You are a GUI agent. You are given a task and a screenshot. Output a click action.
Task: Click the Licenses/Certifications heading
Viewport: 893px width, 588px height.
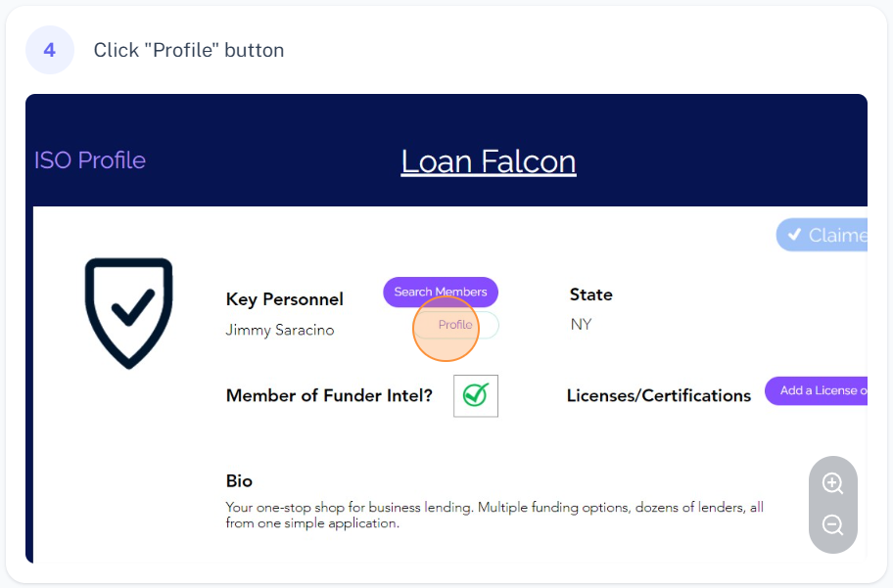[x=658, y=395]
